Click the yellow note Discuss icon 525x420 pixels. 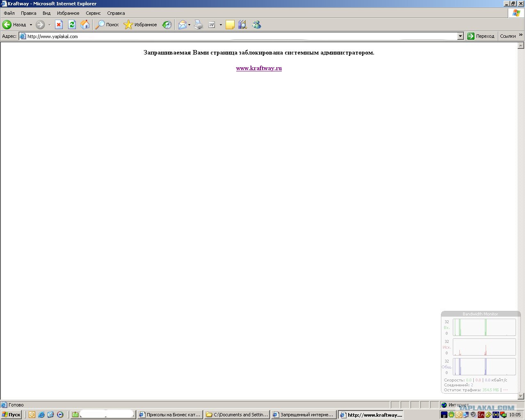(x=230, y=25)
